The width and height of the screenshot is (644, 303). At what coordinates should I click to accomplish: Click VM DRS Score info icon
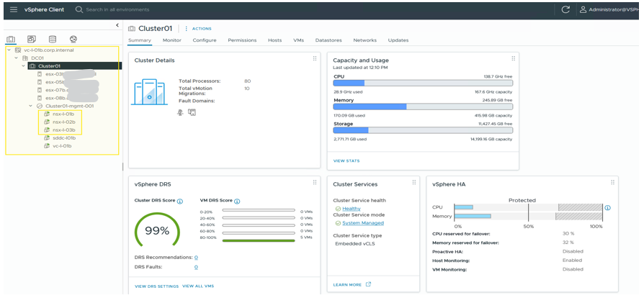tap(237, 202)
